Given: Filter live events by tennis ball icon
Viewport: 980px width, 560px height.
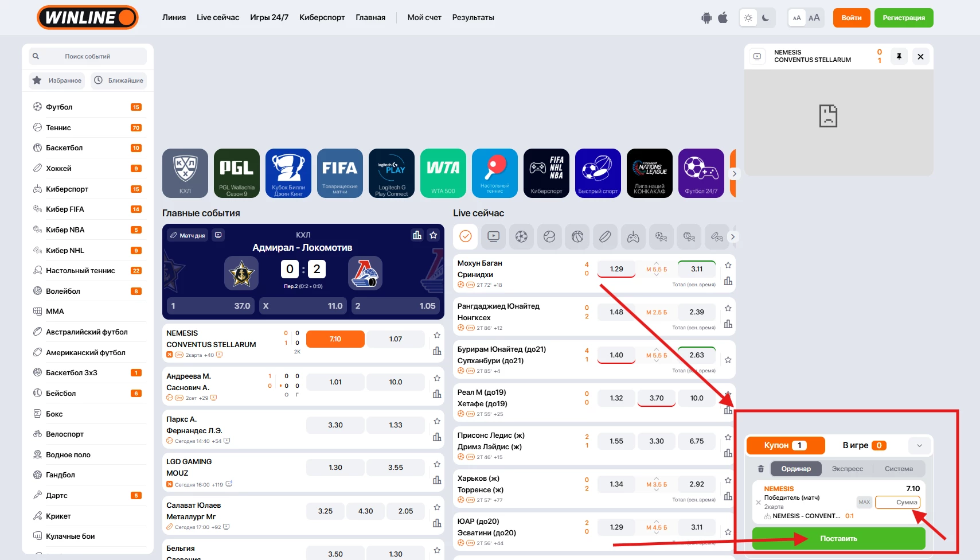Looking at the screenshot, I should click(x=549, y=236).
